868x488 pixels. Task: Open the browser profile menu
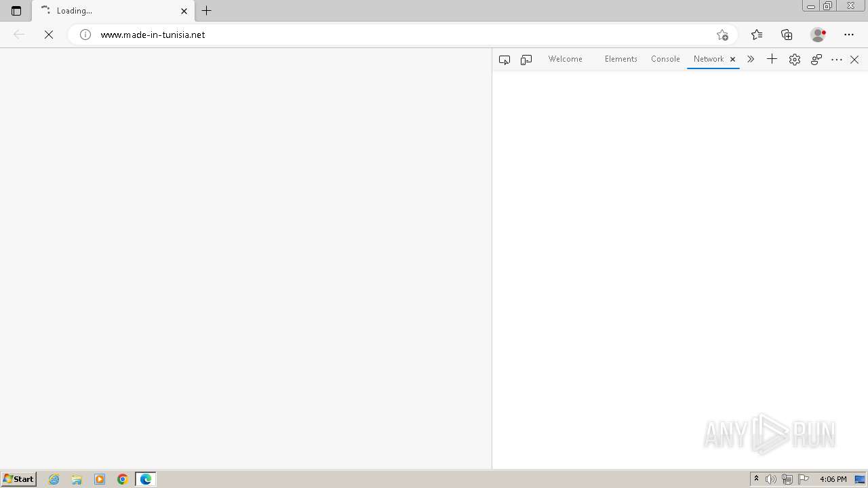pyautogui.click(x=818, y=35)
